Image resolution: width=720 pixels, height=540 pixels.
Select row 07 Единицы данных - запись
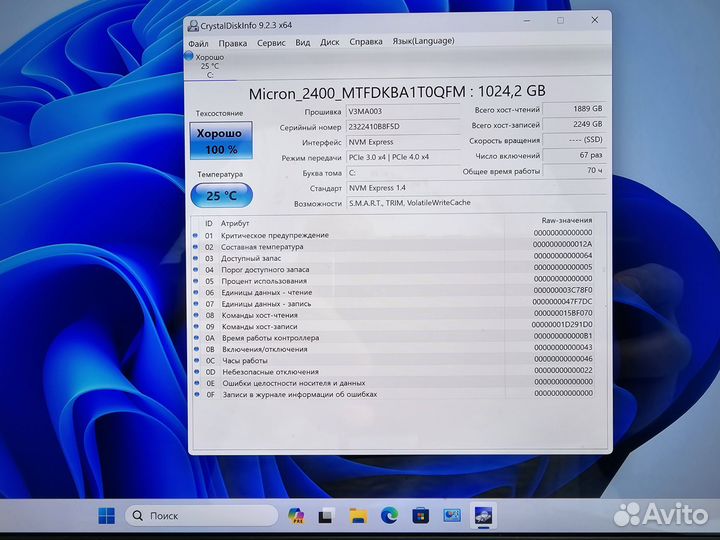click(x=394, y=304)
